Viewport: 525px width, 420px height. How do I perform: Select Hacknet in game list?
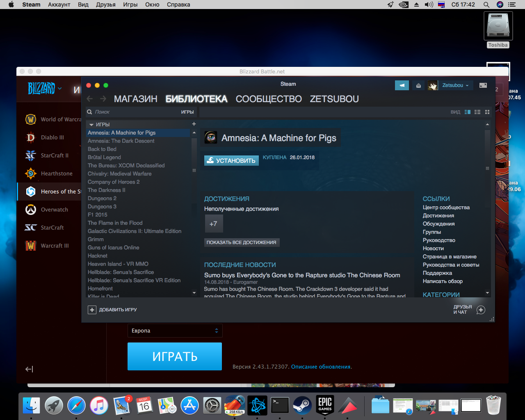(x=98, y=256)
